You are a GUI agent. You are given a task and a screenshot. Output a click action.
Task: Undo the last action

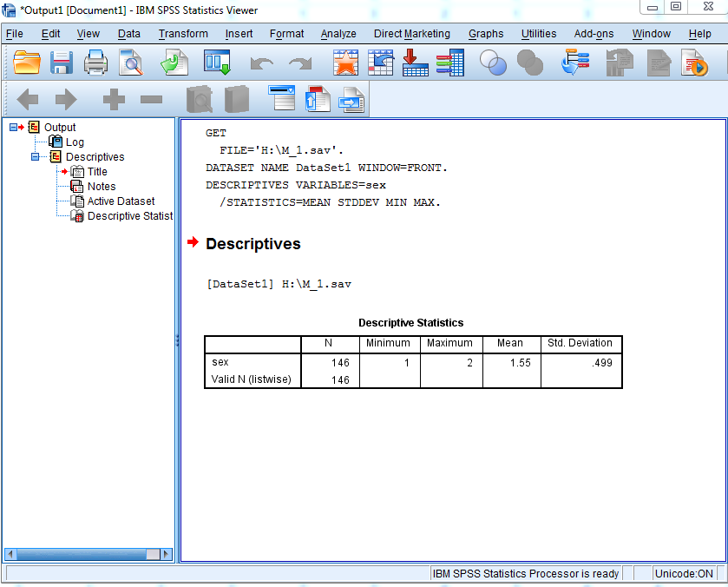pyautogui.click(x=261, y=63)
